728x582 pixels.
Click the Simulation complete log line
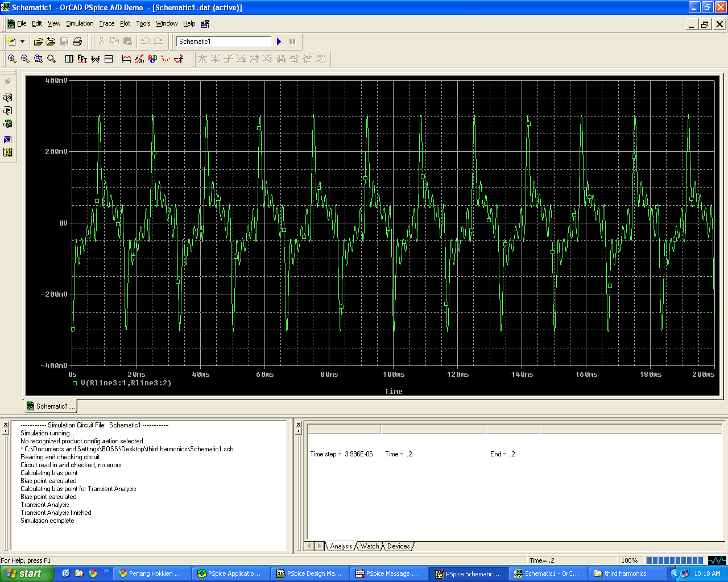tap(47, 521)
